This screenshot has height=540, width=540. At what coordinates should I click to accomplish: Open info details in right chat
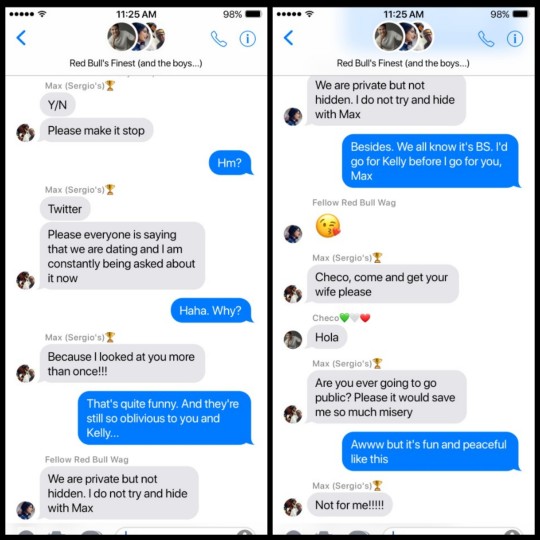[515, 39]
